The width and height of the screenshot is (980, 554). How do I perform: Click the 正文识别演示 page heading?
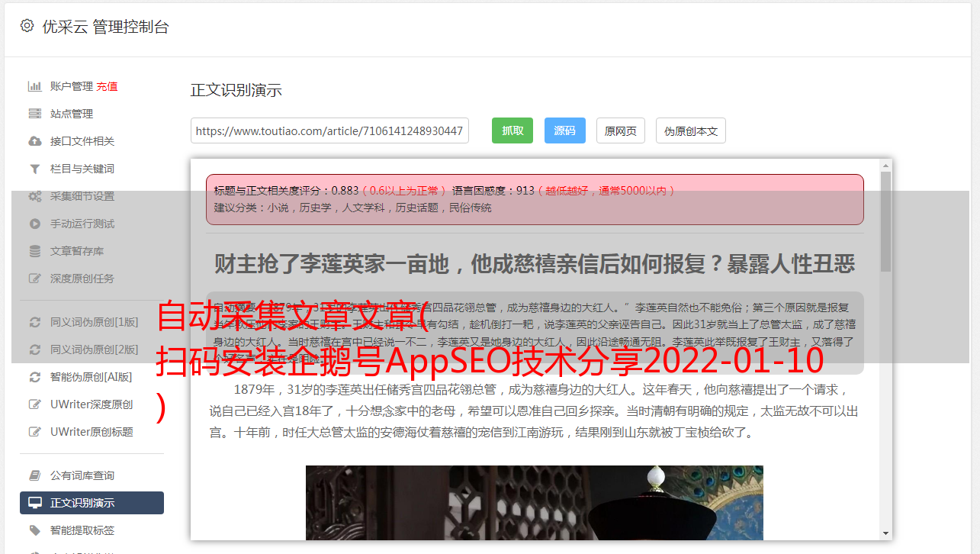click(236, 90)
